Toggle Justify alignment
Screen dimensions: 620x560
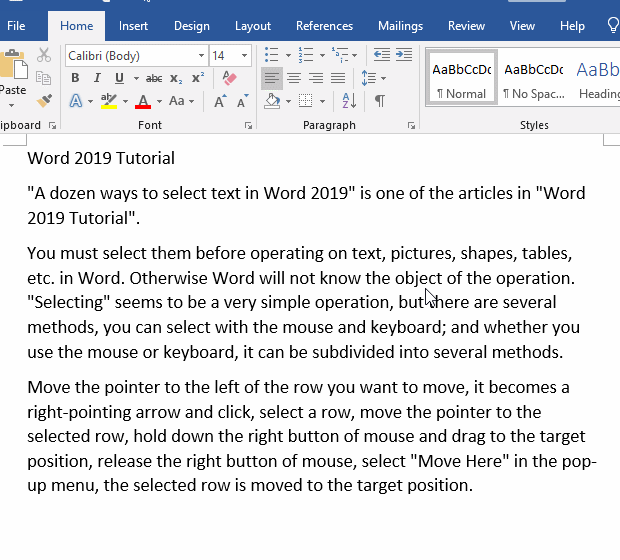point(338,78)
